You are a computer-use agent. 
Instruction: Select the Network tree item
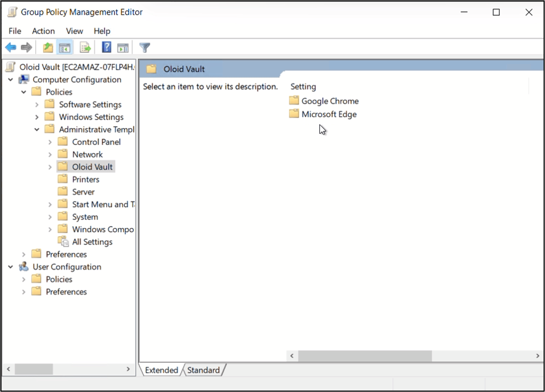(87, 154)
